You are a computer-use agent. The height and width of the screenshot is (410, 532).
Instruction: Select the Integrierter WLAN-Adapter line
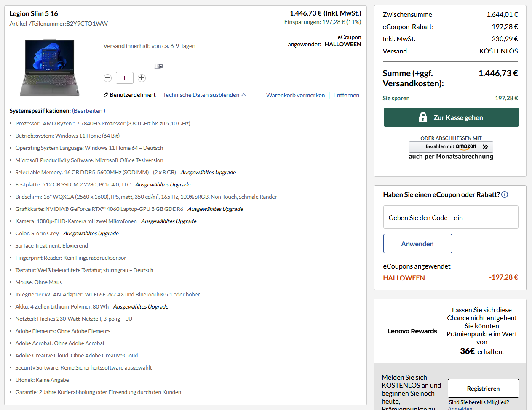(x=107, y=294)
